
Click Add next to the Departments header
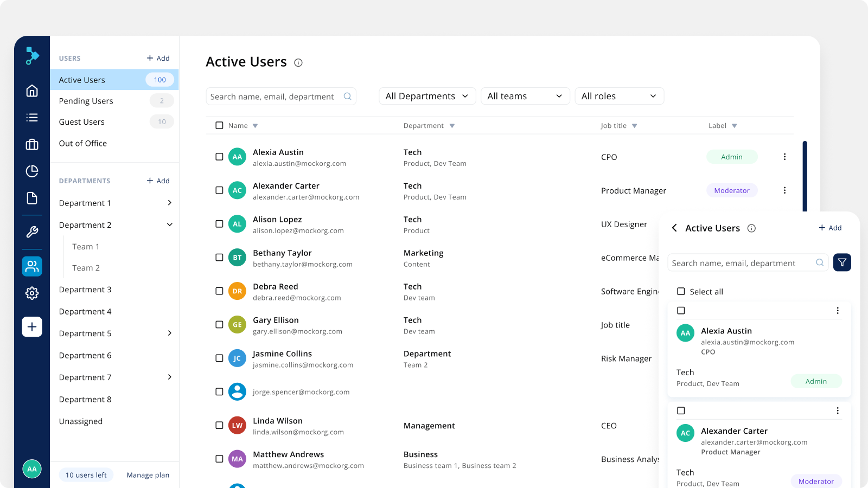point(158,181)
